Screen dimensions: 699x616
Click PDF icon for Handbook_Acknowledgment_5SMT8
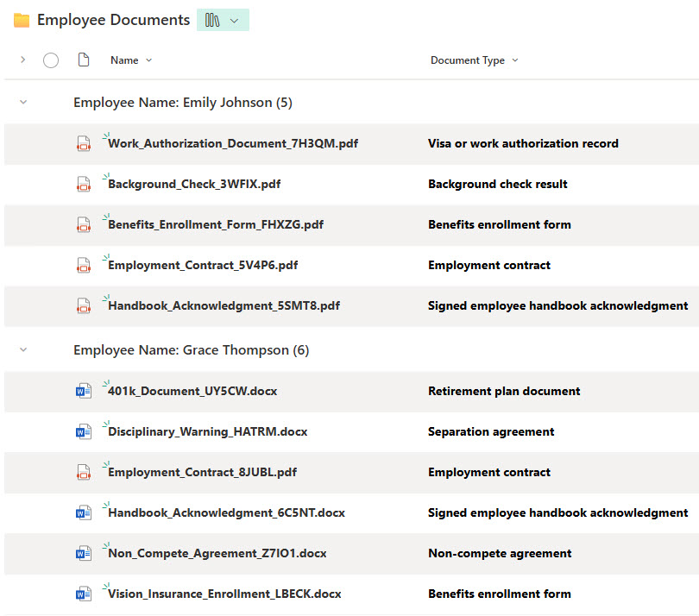click(84, 305)
